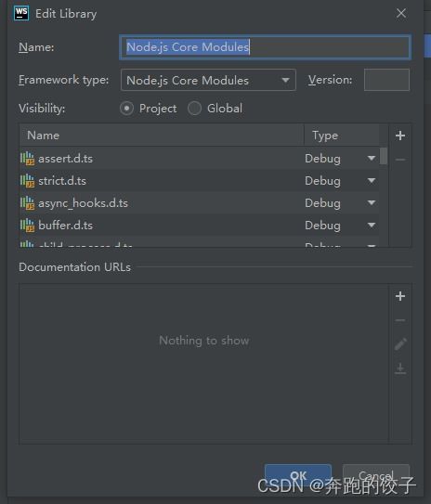Click the Type column header
431x504 pixels.
(x=341, y=136)
